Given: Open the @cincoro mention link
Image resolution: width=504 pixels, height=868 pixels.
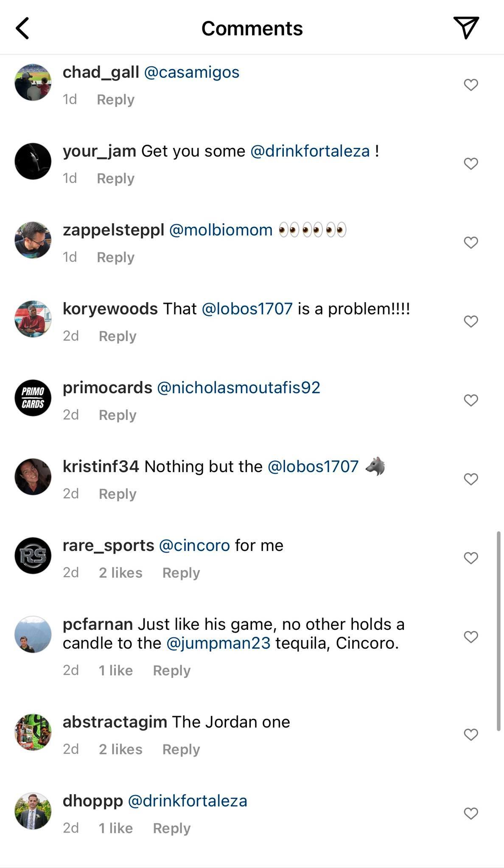Looking at the screenshot, I should tap(194, 545).
